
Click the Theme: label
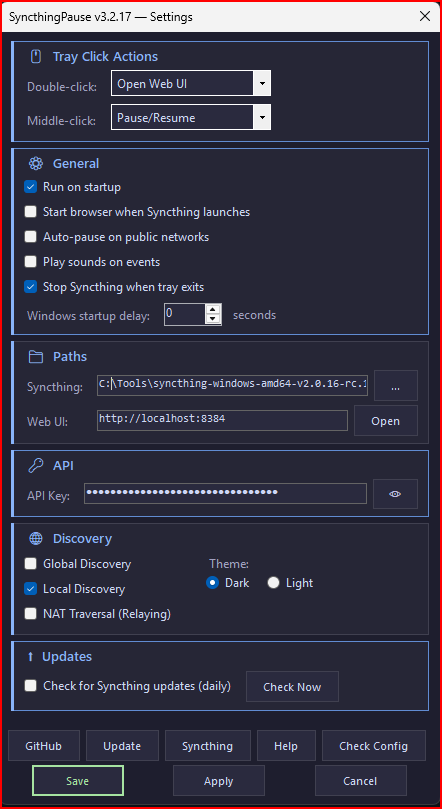point(229,563)
